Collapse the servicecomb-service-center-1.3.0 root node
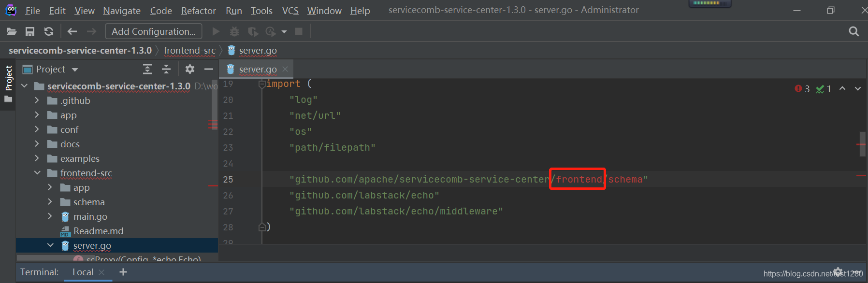Image resolution: width=868 pixels, height=283 pixels. tap(25, 86)
